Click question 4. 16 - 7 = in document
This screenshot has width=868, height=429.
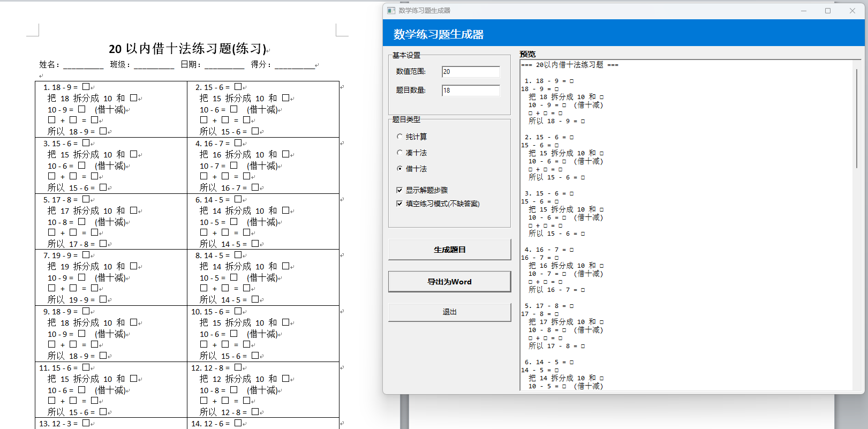point(218,144)
